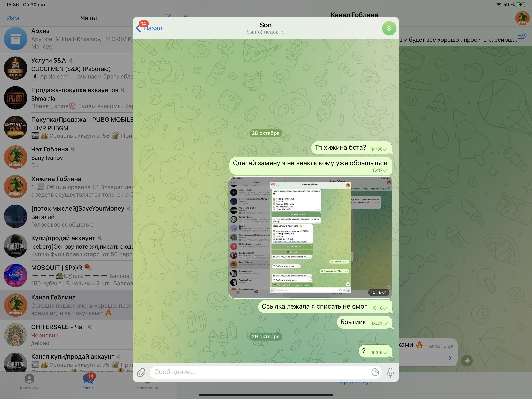The image size is (532, 399).
Task: Open the Архив chat folder avatar
Action: coord(16,39)
